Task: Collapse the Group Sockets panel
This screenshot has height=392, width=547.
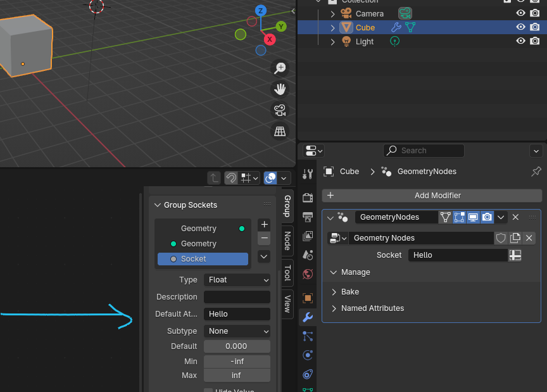Action: click(x=158, y=205)
